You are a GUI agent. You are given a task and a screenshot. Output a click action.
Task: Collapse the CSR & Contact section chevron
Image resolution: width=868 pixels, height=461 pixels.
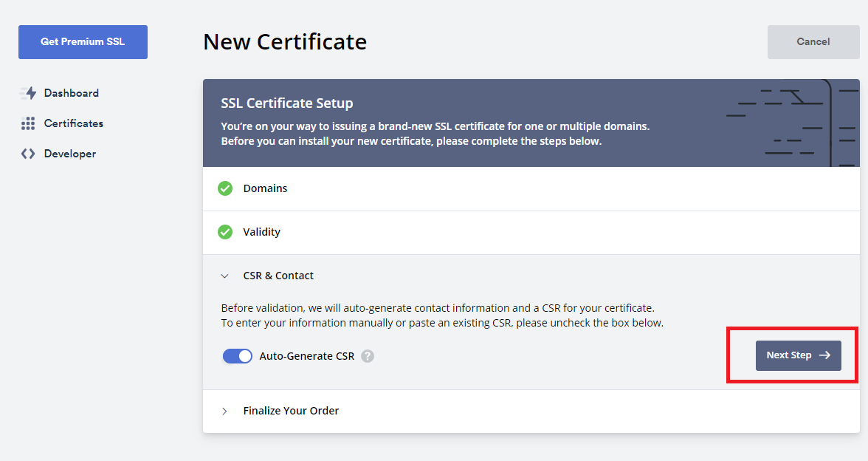click(x=224, y=276)
